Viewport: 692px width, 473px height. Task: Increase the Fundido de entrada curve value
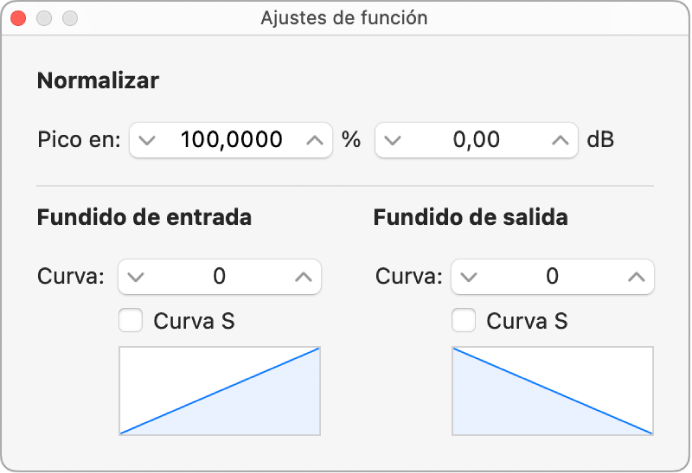click(x=303, y=277)
